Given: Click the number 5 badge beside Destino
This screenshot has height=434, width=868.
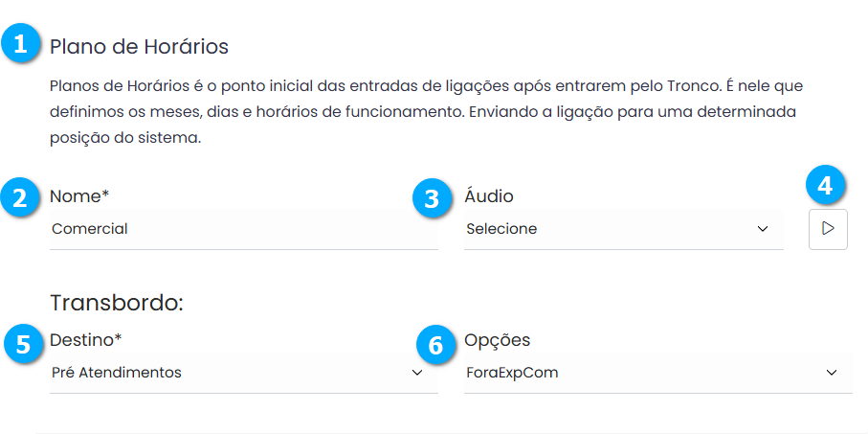Looking at the screenshot, I should point(20,343).
